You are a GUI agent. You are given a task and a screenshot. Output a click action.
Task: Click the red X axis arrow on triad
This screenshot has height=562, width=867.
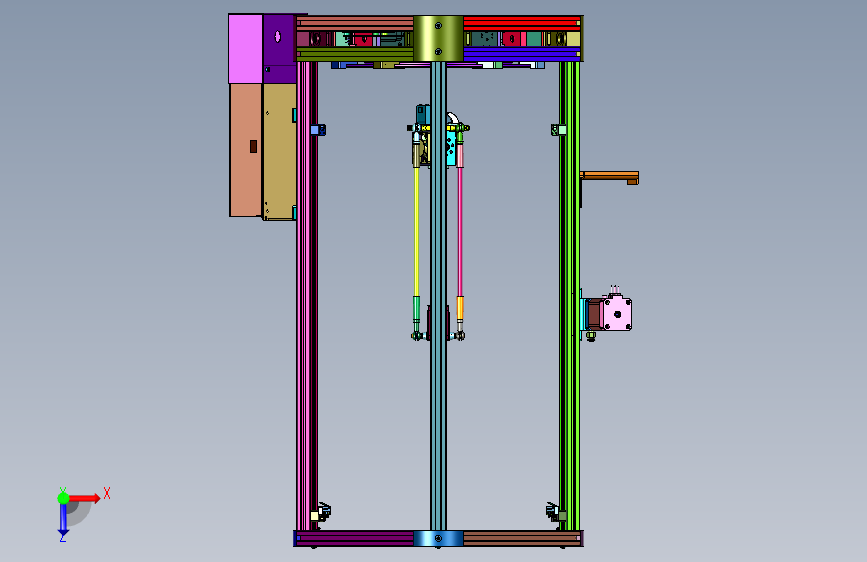(x=84, y=498)
